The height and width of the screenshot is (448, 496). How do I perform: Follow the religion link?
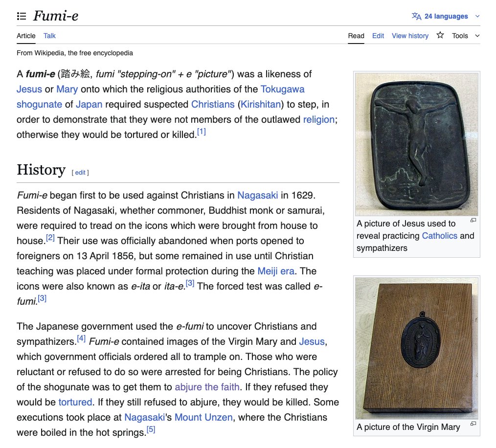319,120
